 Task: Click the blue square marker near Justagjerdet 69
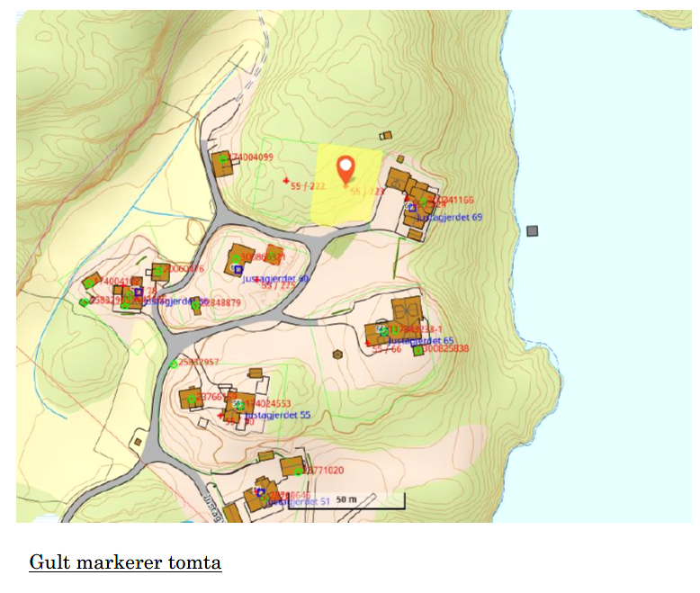pos(412,208)
